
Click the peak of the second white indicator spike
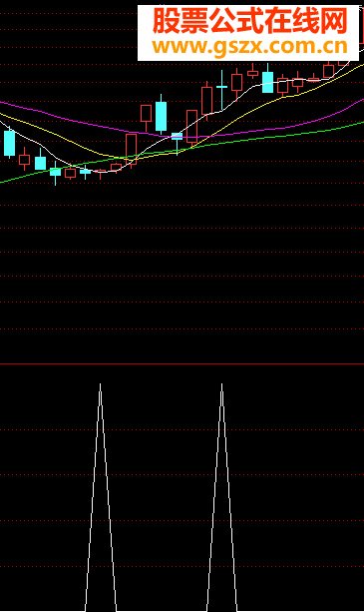pos(221,384)
